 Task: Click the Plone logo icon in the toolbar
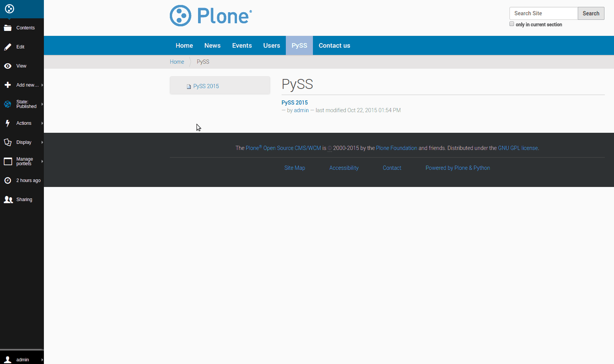(x=10, y=9)
